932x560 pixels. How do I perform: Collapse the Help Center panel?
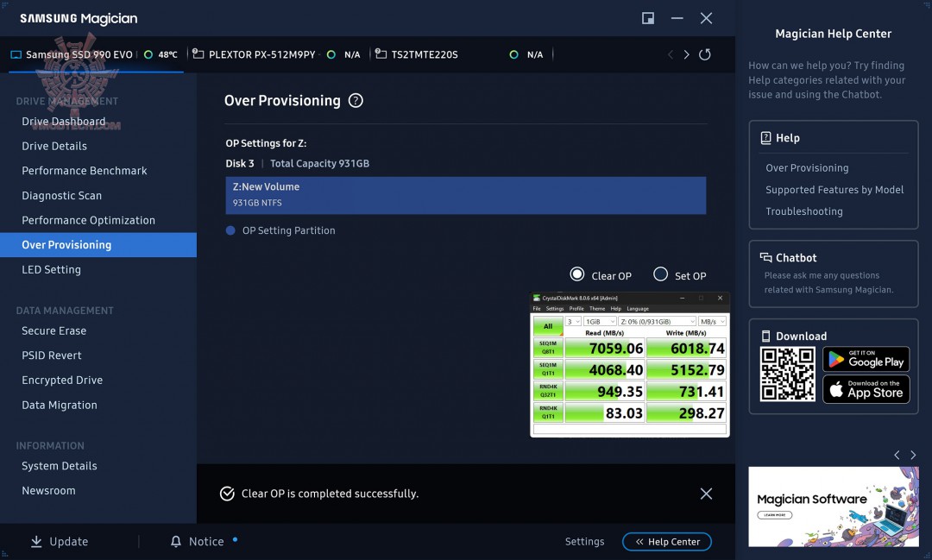pos(666,542)
